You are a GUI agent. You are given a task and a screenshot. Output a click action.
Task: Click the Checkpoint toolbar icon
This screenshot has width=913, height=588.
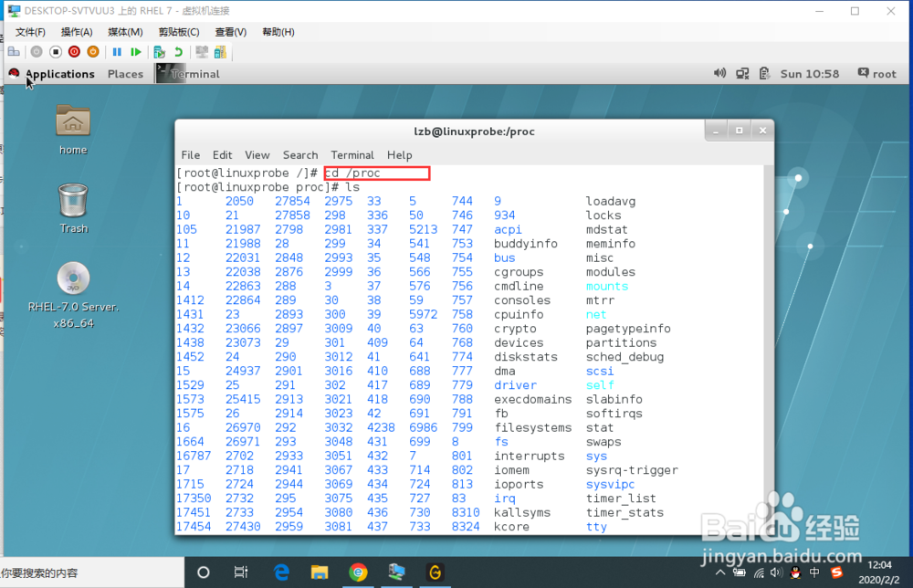coord(159,52)
